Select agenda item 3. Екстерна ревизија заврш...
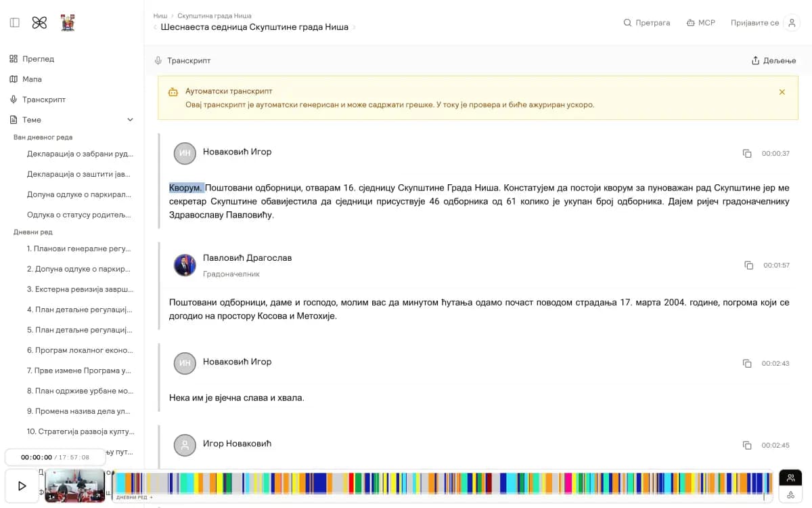 [x=79, y=289]
